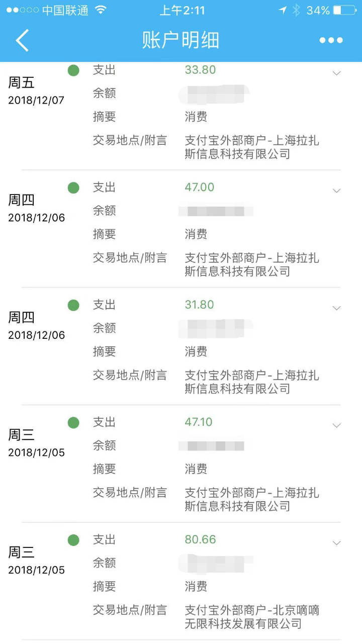
Task: Tap green dot beside 33.80 transaction
Action: point(73,70)
